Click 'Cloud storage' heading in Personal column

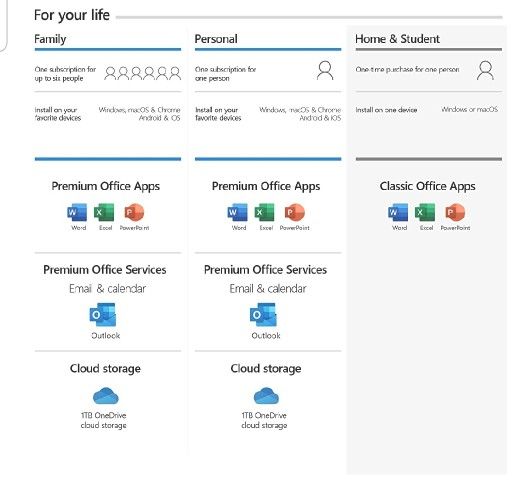[x=266, y=369]
